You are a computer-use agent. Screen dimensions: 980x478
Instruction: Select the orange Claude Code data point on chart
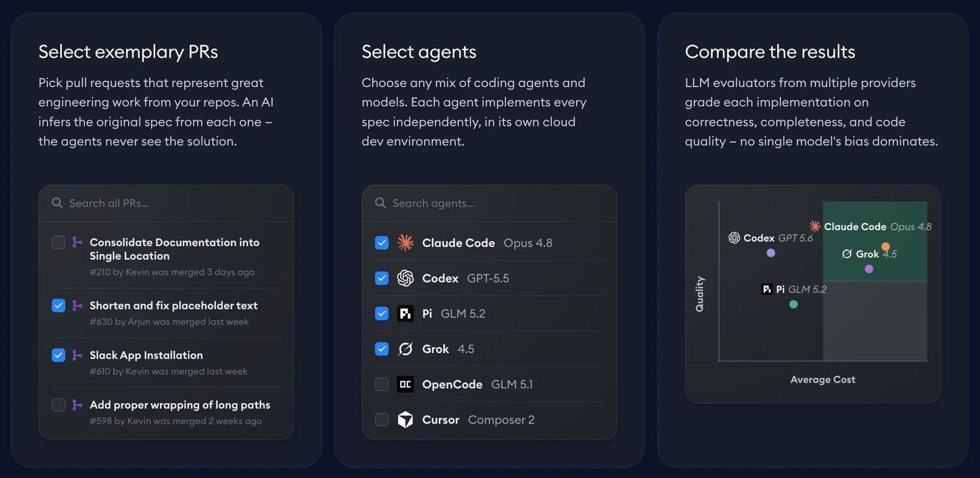point(885,246)
